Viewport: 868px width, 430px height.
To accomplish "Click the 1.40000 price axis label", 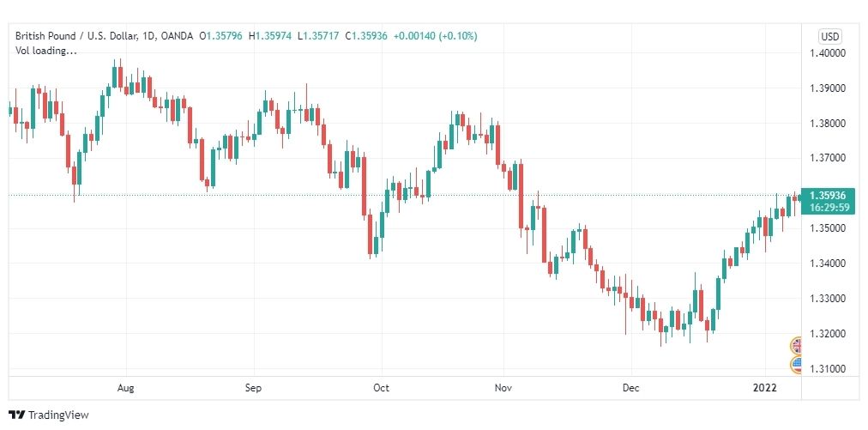I will coord(829,53).
